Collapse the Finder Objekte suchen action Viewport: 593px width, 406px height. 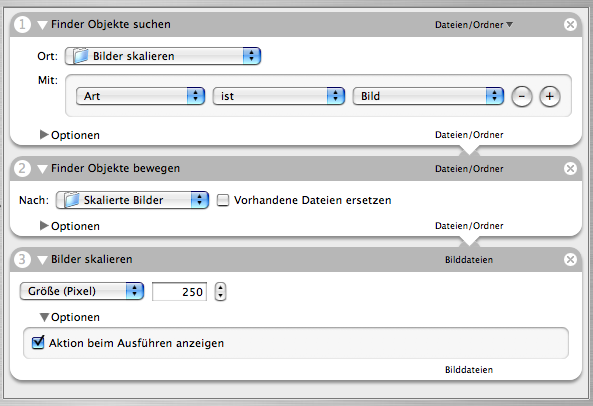[x=42, y=25]
